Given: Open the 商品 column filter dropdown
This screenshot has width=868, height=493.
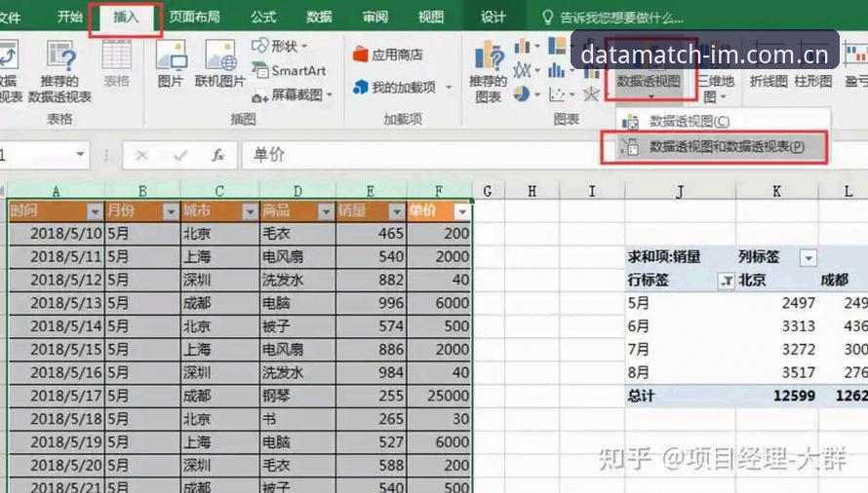Looking at the screenshot, I should [326, 211].
